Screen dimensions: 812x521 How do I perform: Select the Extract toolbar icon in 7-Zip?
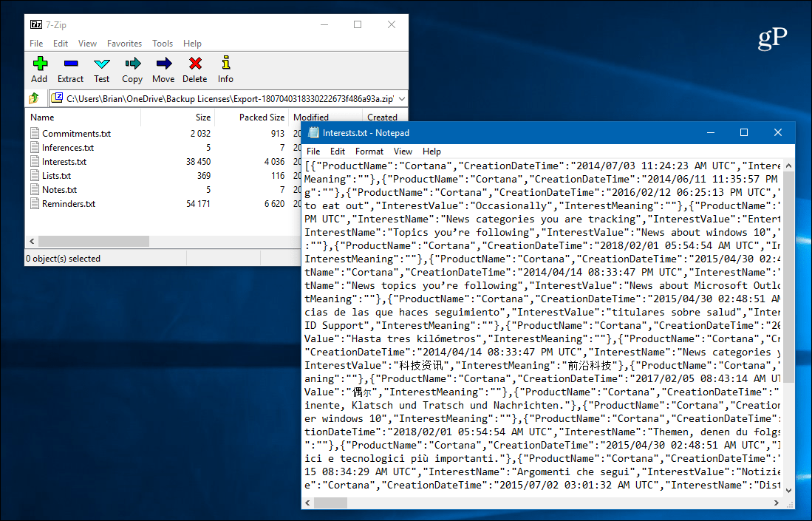point(71,64)
